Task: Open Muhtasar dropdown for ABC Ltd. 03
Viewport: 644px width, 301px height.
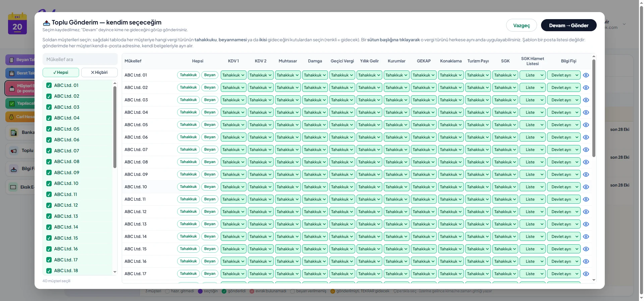Action: click(x=288, y=100)
